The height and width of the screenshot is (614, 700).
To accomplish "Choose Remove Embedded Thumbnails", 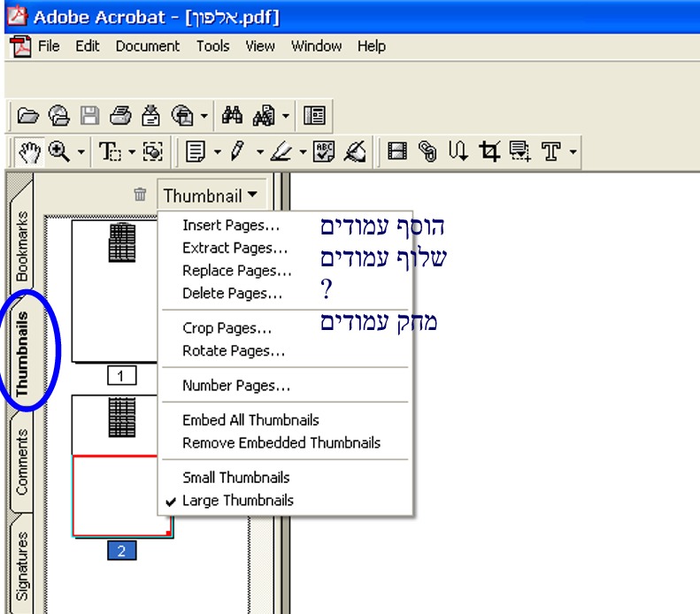I will coord(284,443).
